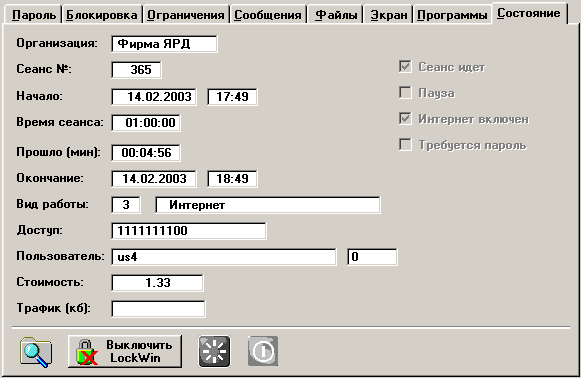Select the Состояние tab
The height and width of the screenshot is (378, 581).
pyautogui.click(x=529, y=13)
